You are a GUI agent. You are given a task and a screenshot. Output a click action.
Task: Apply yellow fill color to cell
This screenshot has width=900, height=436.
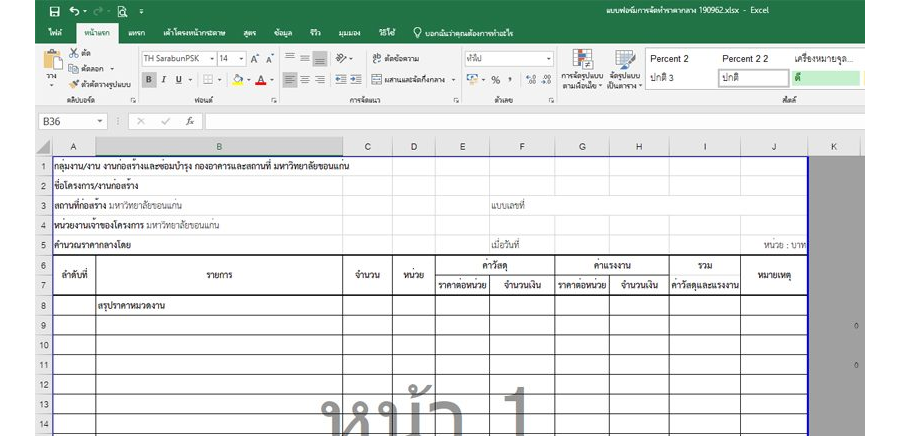pos(238,80)
